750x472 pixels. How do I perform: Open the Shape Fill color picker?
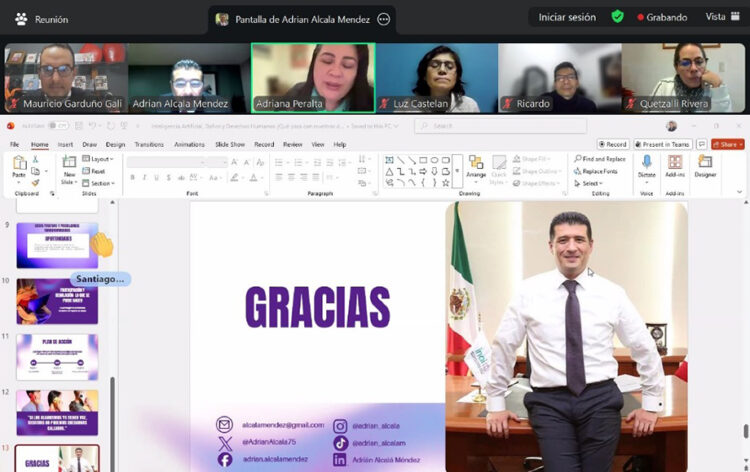pos(531,159)
